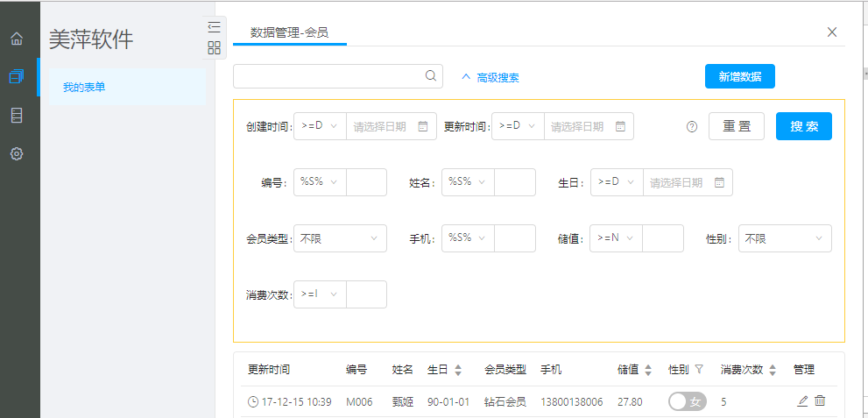Edit member M006 with pencil icon
Screen dimensions: 868x418
point(803,400)
